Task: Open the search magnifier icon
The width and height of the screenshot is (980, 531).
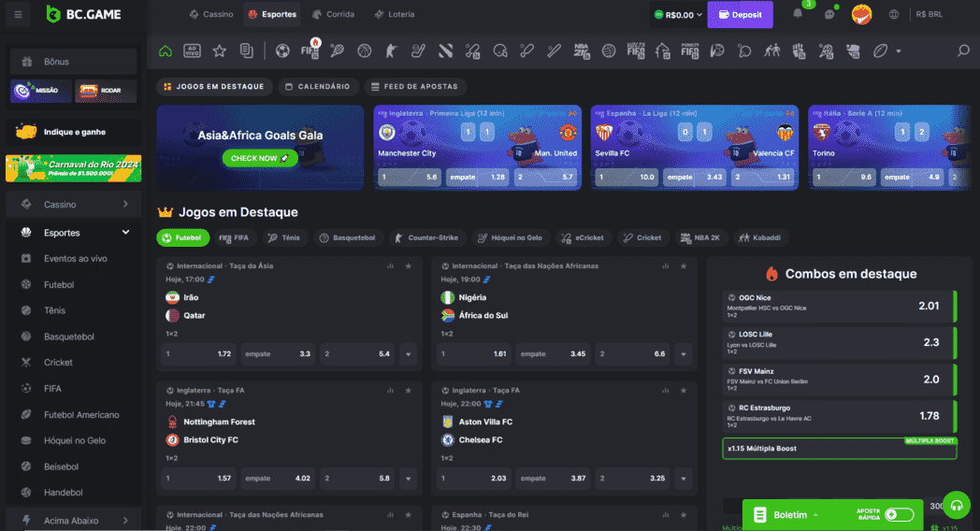Action: [963, 51]
